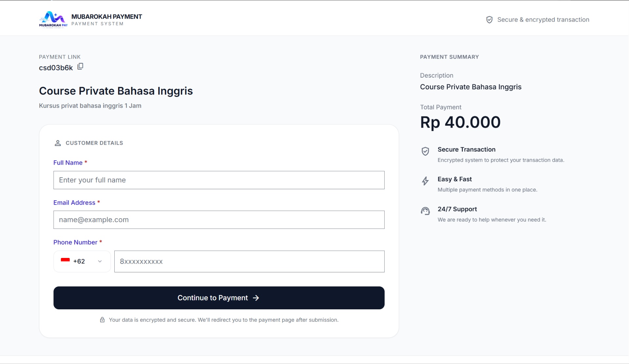
Task: Click the customer details person icon
Action: 58,143
